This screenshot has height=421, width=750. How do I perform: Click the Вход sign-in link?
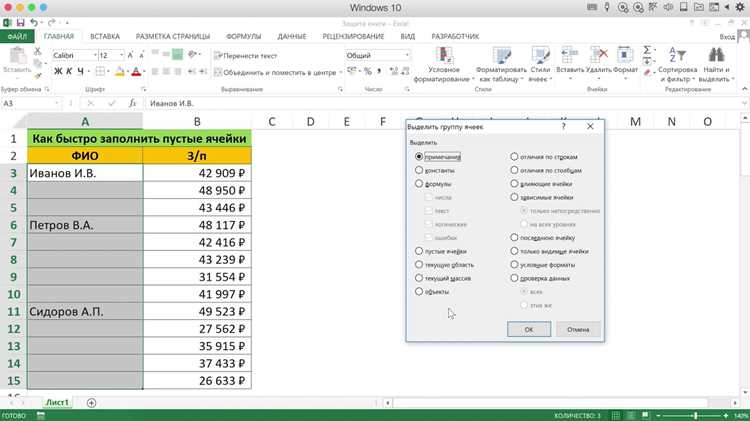coord(727,37)
